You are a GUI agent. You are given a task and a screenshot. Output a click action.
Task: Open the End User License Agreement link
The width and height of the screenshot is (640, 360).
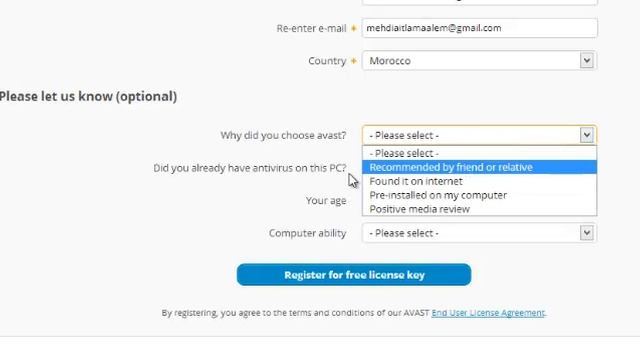click(488, 313)
